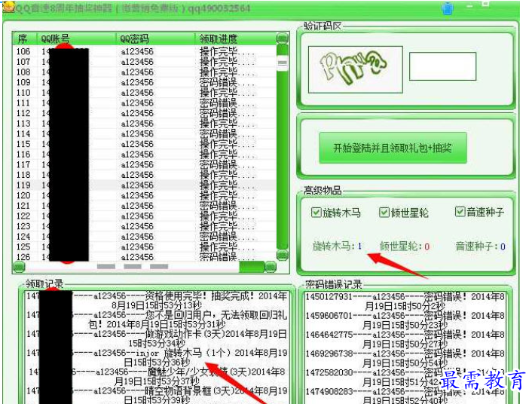Click the account list scroll-down arrow

coord(283,255)
